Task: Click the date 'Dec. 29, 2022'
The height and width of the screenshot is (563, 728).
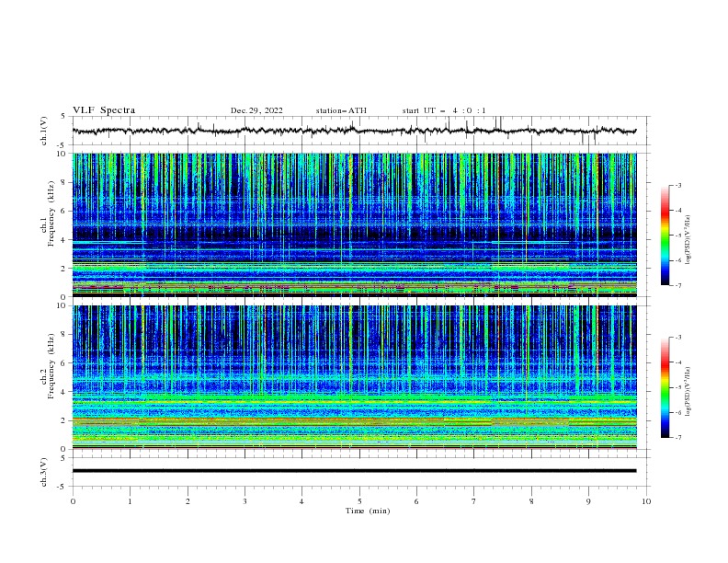Action: pos(256,110)
